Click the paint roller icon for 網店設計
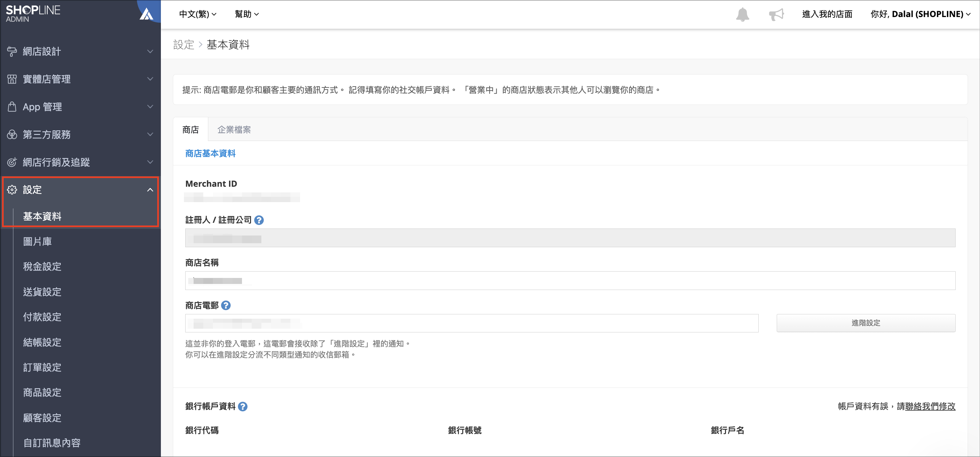The width and height of the screenshot is (980, 457). [x=12, y=51]
